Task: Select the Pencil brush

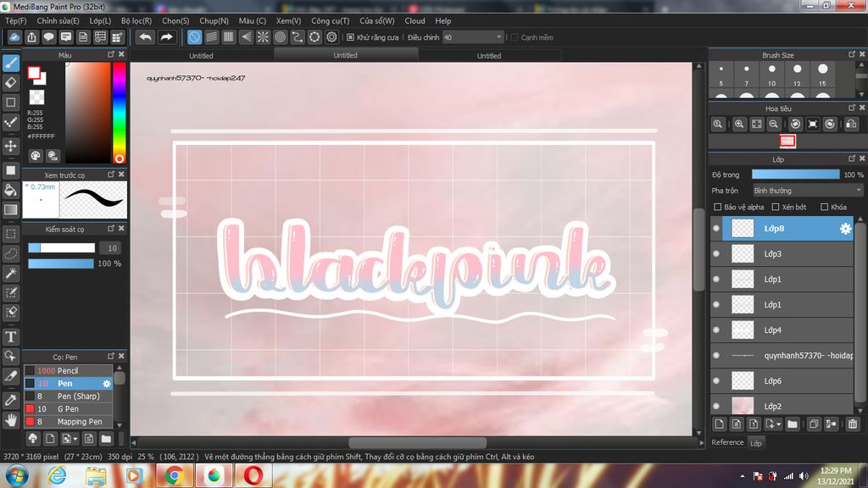Action: tap(68, 371)
